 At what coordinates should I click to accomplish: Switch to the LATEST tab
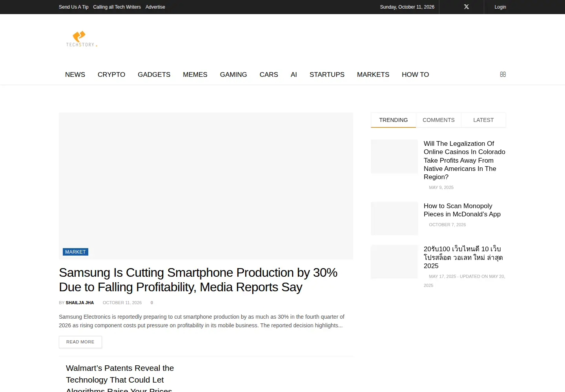pyautogui.click(x=483, y=120)
